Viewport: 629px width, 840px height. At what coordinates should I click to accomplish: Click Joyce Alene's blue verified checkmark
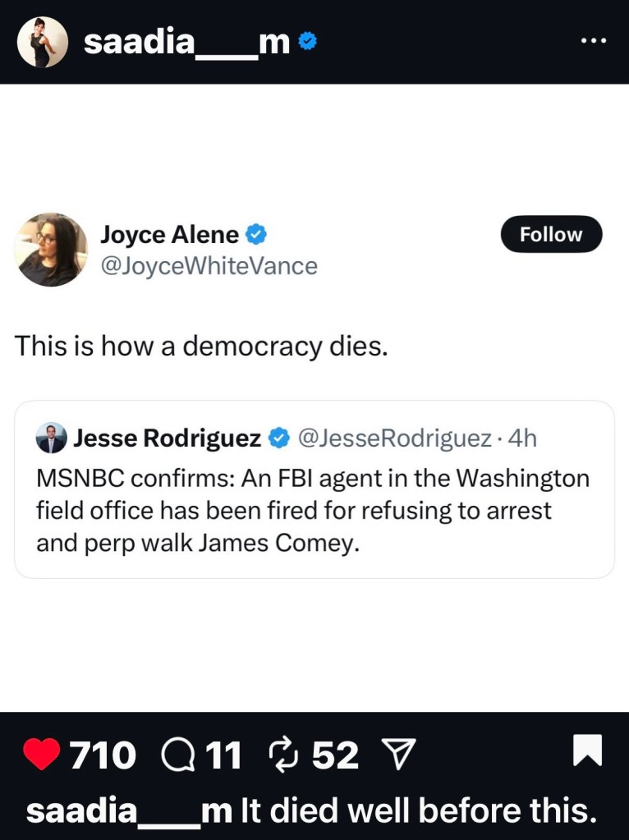point(256,235)
